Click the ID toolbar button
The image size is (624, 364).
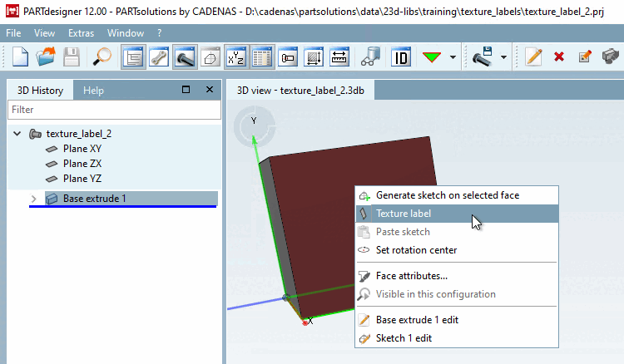point(401,57)
